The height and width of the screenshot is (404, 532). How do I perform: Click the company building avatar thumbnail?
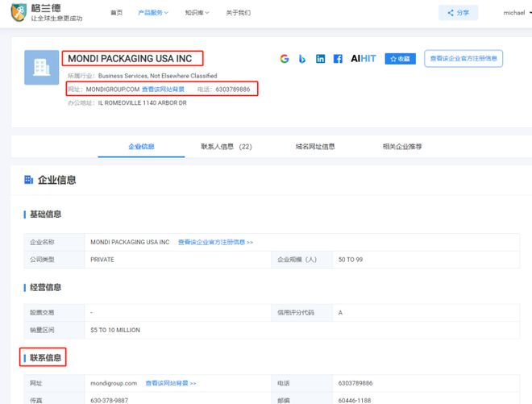tap(41, 68)
